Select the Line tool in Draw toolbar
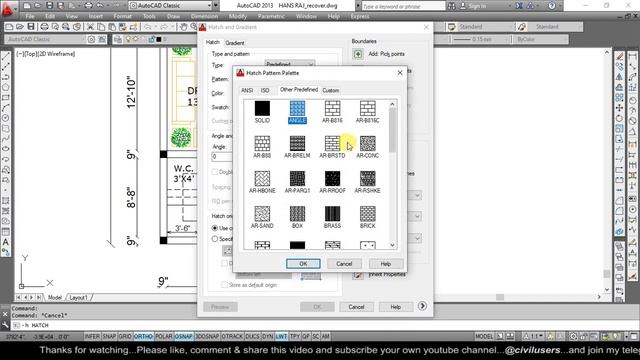This screenshot has width=640, height=360. pyautogui.click(x=6, y=57)
